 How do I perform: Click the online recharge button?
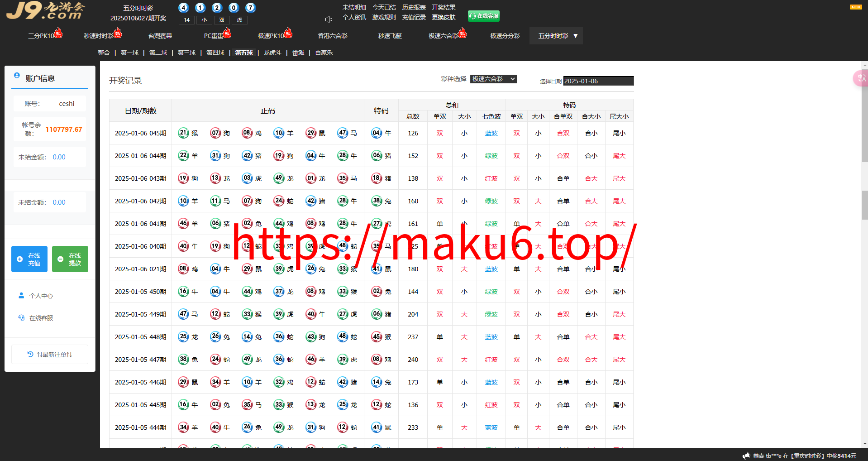click(29, 259)
